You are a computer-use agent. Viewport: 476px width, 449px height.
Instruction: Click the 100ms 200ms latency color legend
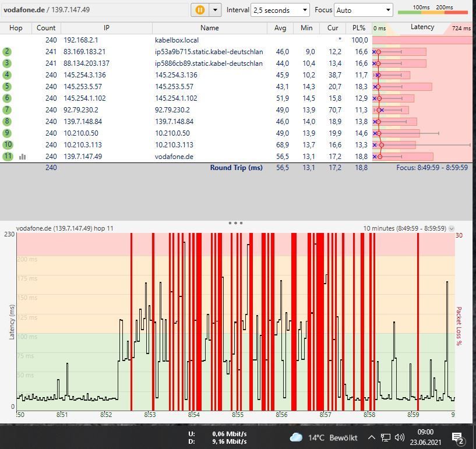pyautogui.click(x=433, y=10)
